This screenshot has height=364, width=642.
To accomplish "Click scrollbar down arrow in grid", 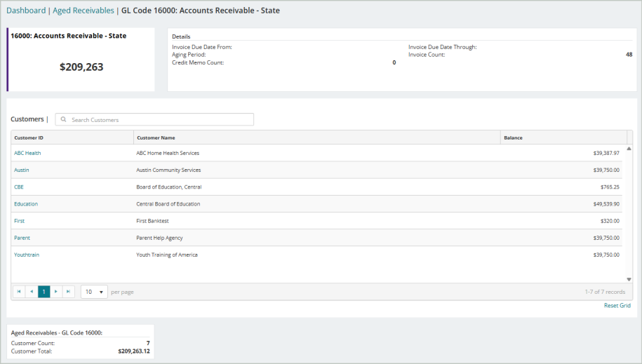I will 629,279.
